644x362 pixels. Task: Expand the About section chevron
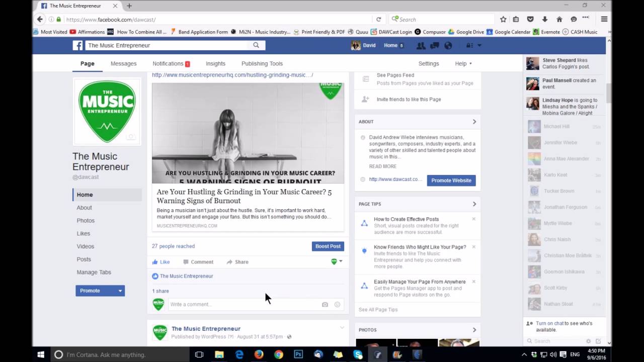(x=473, y=122)
